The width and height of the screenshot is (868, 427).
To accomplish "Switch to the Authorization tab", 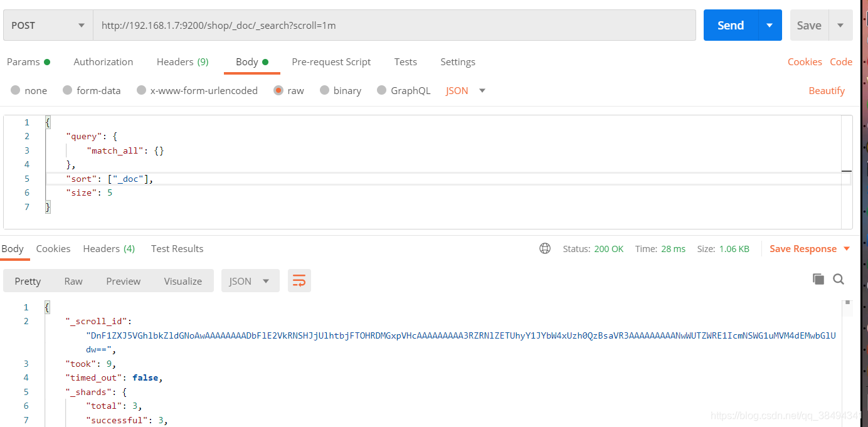I will [x=103, y=61].
